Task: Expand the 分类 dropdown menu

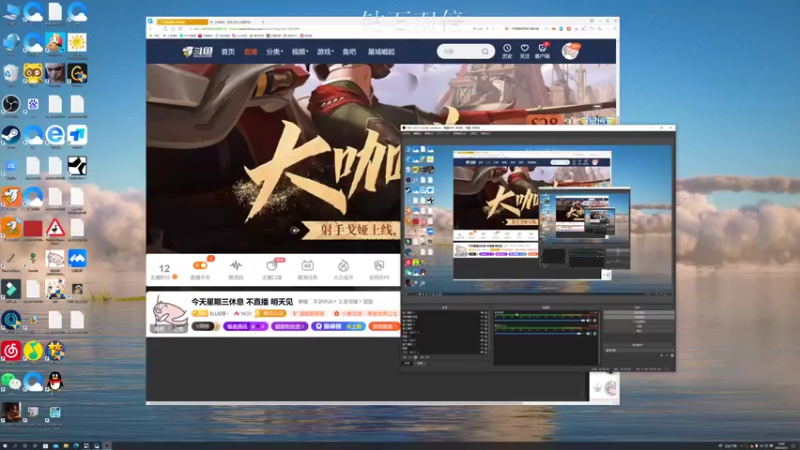Action: tap(274, 52)
